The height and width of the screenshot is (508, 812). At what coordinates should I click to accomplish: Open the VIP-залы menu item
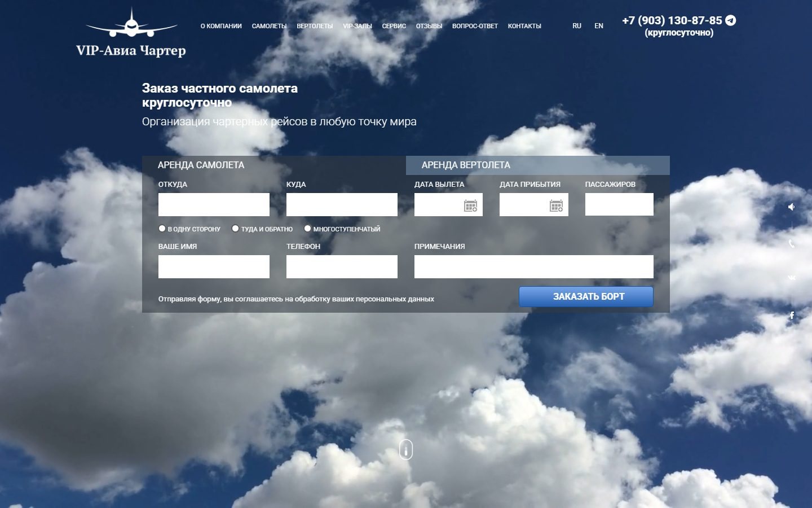(358, 26)
